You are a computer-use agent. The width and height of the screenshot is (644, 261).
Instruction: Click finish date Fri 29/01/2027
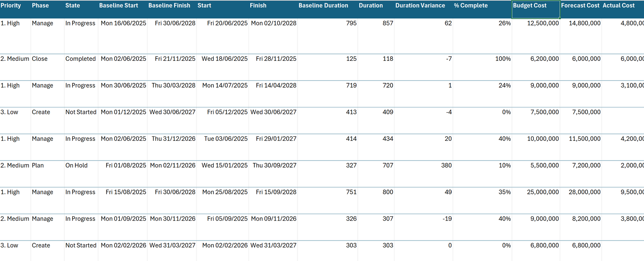coord(276,139)
